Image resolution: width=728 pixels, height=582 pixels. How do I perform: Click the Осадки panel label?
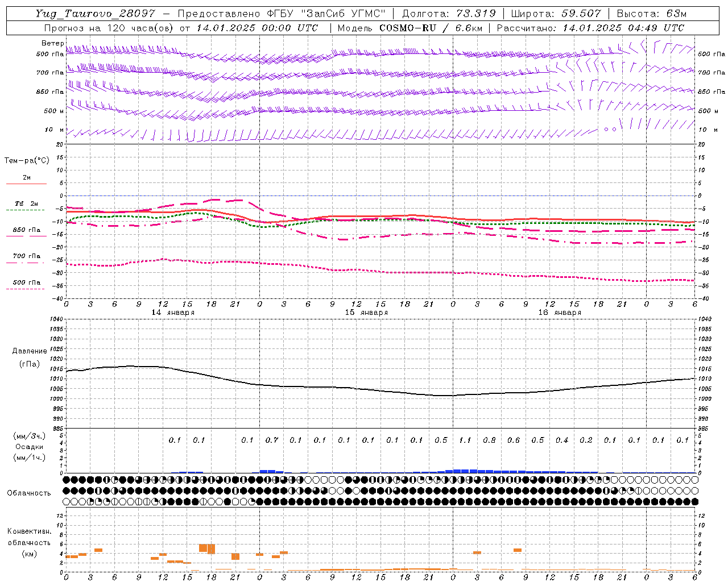point(30,447)
